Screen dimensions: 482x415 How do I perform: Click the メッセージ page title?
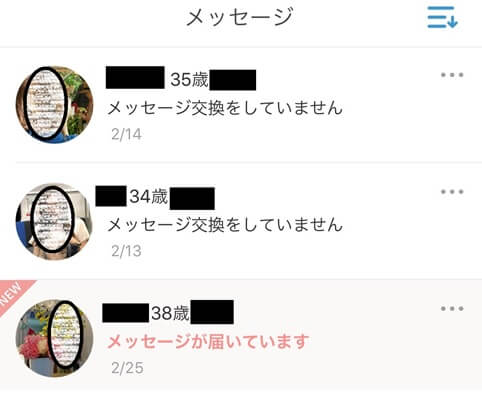point(240,17)
